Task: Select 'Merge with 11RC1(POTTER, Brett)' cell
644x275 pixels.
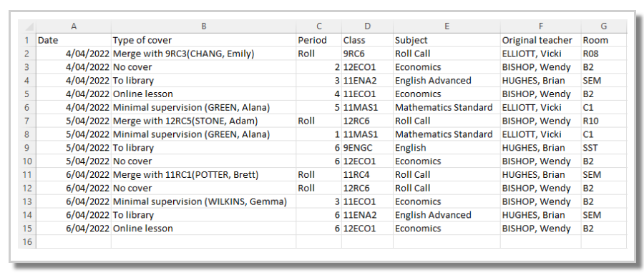Action: (204, 174)
